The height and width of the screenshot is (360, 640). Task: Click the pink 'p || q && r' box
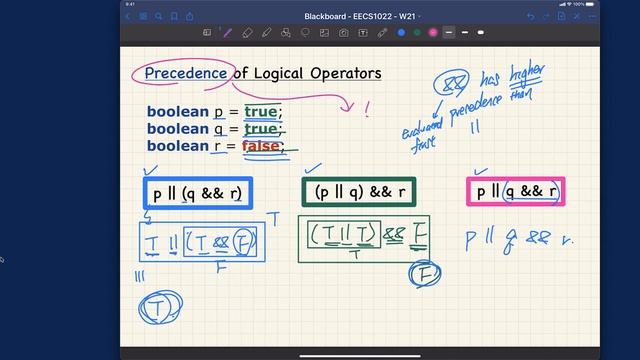(516, 191)
